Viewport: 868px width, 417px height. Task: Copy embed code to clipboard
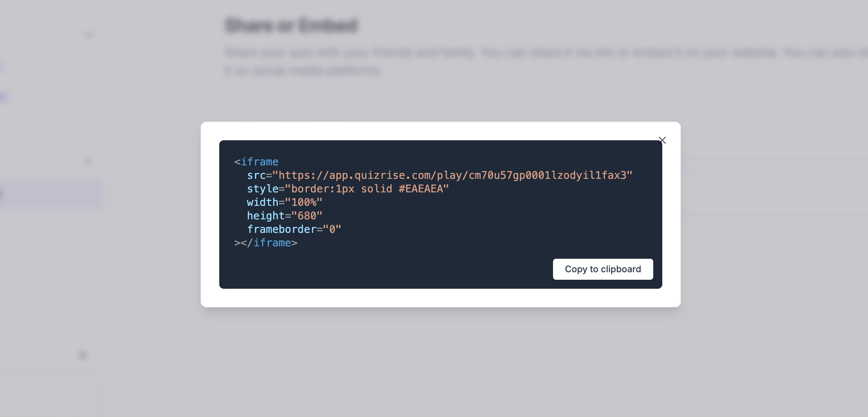click(603, 269)
